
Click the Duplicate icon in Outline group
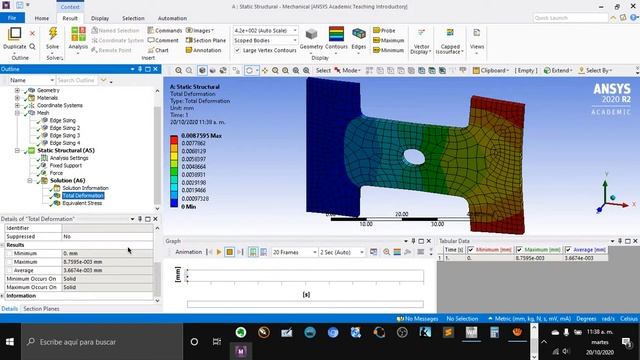tap(15, 33)
